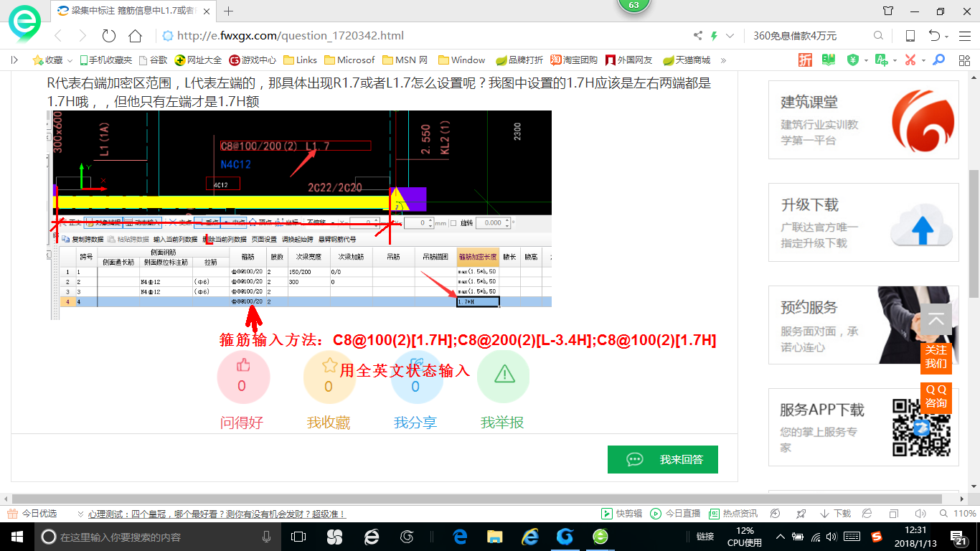Open the 游戏中心 bookmark
The width and height of the screenshot is (980, 551).
(x=253, y=60)
